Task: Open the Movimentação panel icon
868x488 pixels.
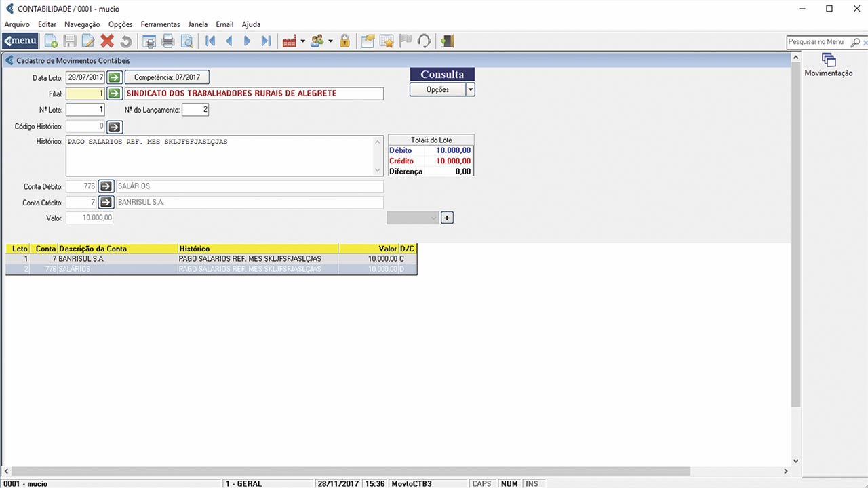Action: (x=828, y=60)
